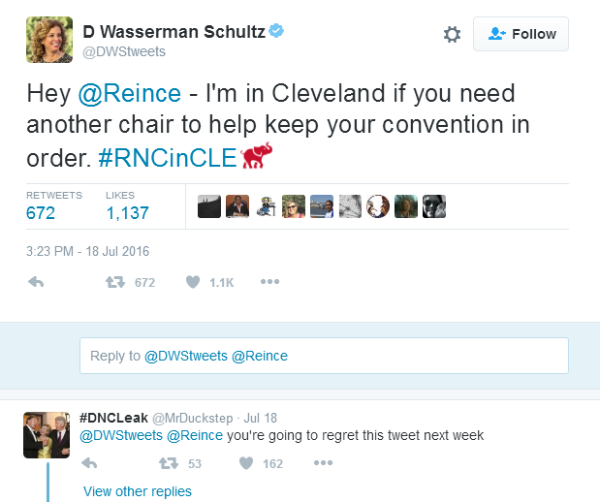Click the first liker avatar thumbnail

(210, 206)
